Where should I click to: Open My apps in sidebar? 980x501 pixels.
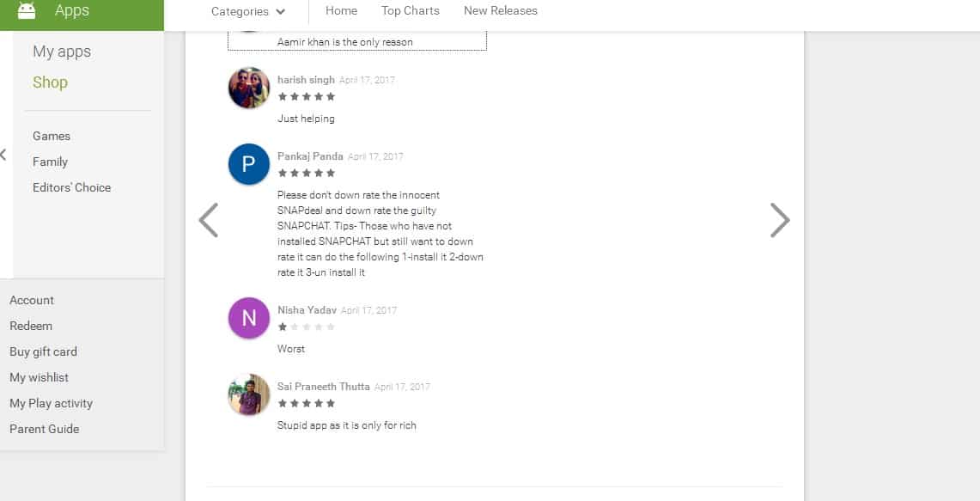pos(62,52)
